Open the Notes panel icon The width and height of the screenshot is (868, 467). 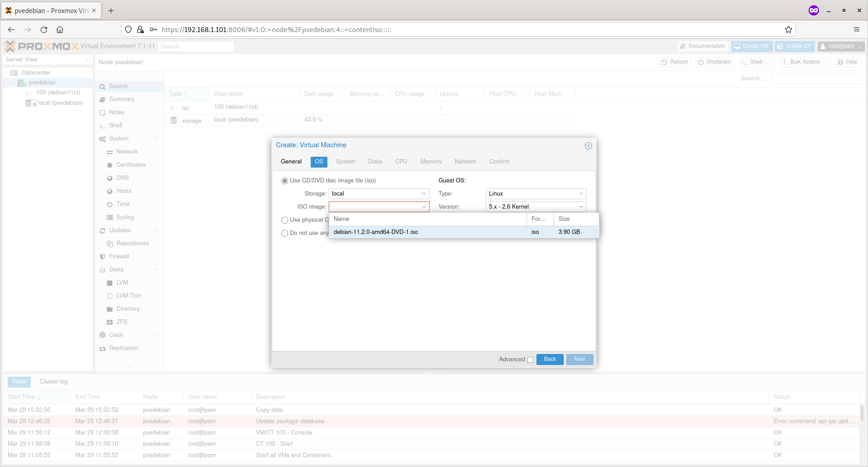(103, 113)
